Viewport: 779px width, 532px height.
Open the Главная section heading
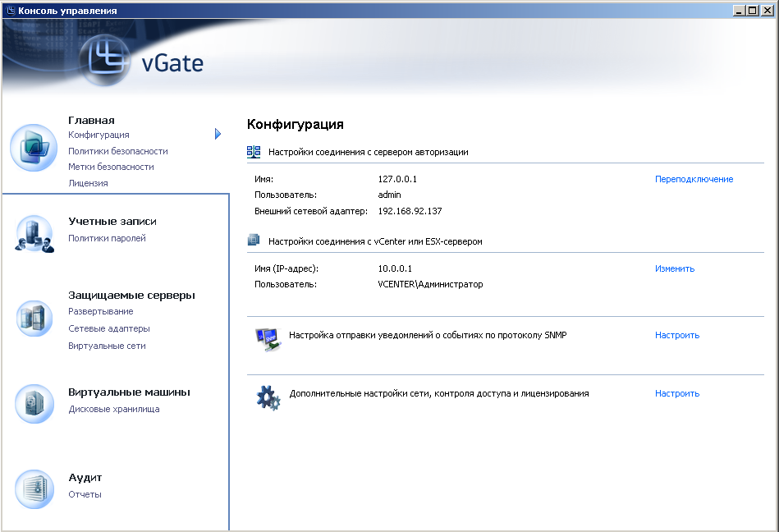point(91,120)
